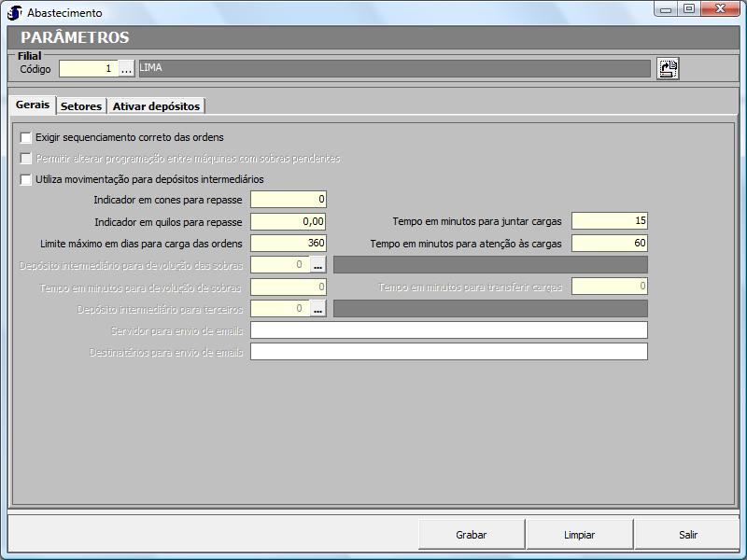Click the Indicador em cones para repasse field
Screen dimensions: 747x560
tap(288, 199)
